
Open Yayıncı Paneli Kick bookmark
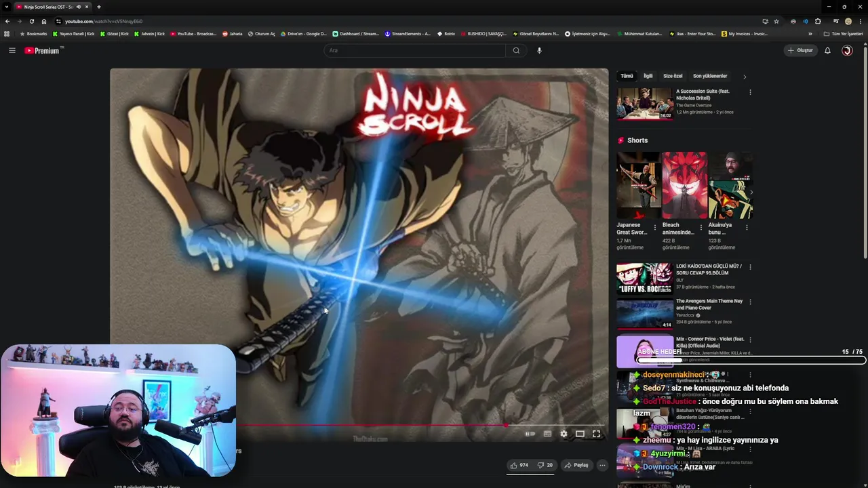(x=74, y=34)
